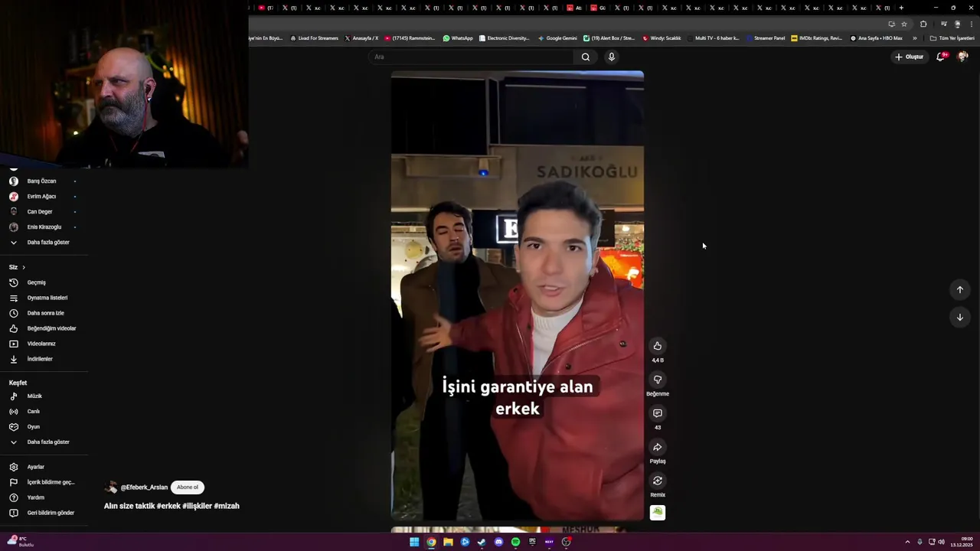980x551 pixels.
Task: Click the Shorts video player
Action: pyautogui.click(x=517, y=295)
